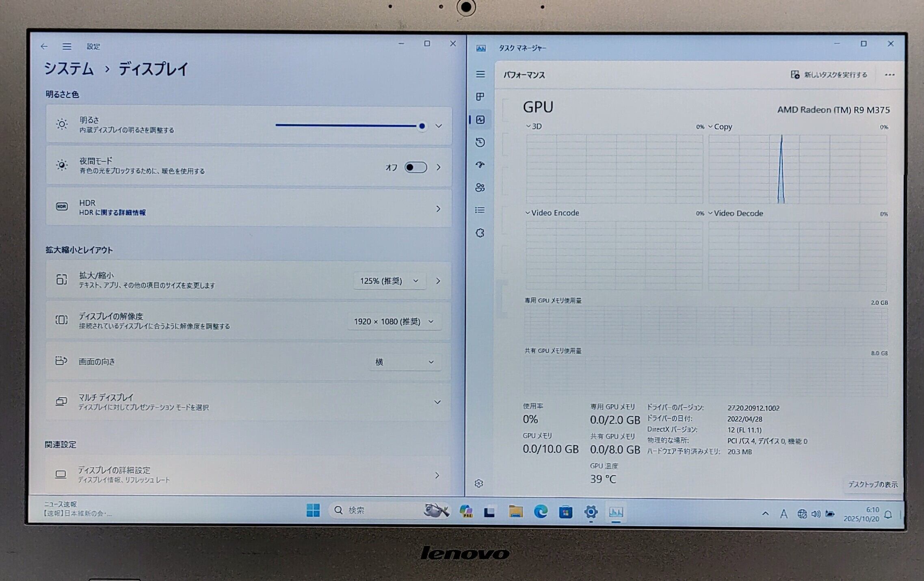Expand the マルチ ディスプレイ section
Screen dimensions: 924x581
(437, 402)
